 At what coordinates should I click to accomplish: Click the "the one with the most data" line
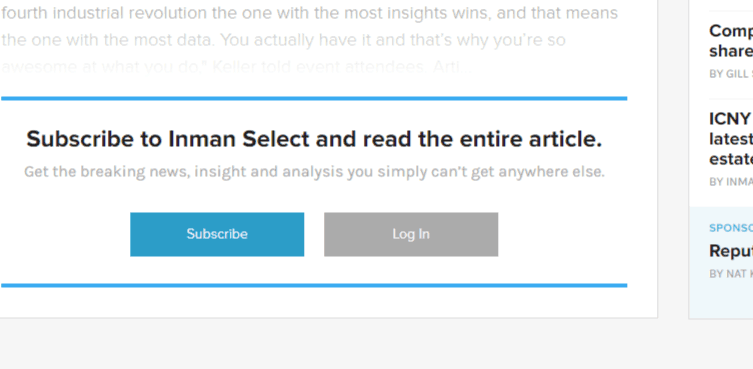coord(283,40)
